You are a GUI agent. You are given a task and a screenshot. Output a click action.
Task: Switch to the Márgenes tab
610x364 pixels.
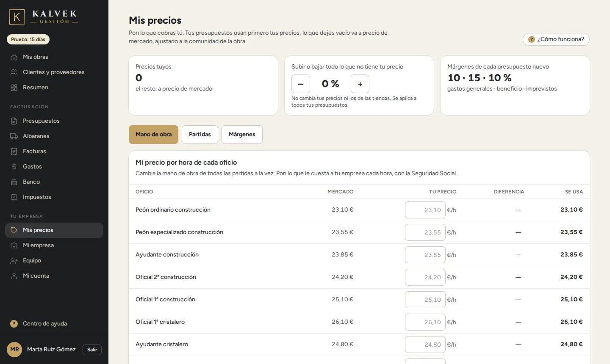[242, 135]
